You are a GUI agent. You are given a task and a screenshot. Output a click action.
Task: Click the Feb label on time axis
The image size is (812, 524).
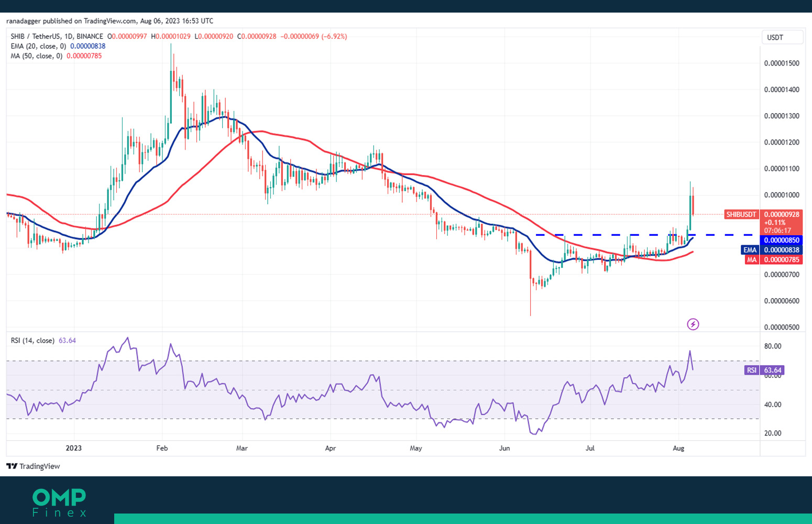click(162, 448)
